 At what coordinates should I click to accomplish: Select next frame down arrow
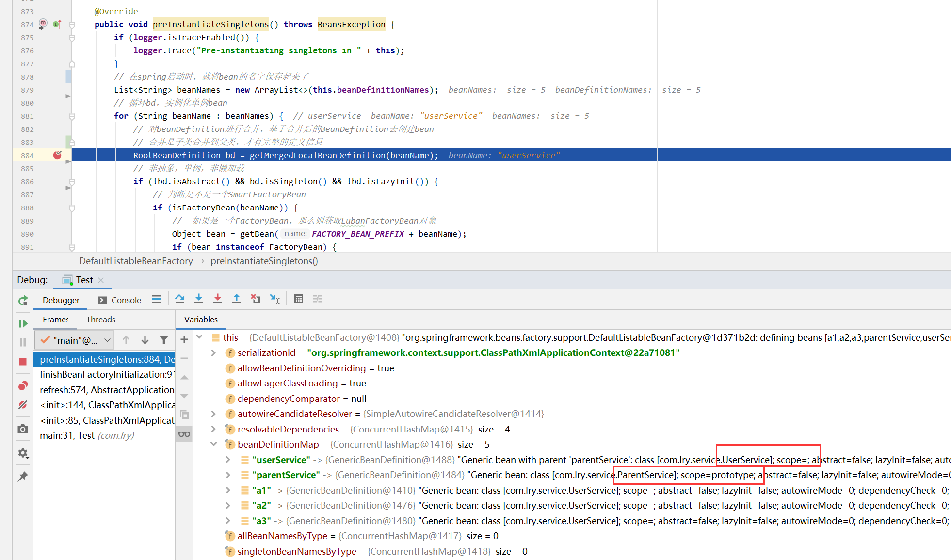coord(145,340)
